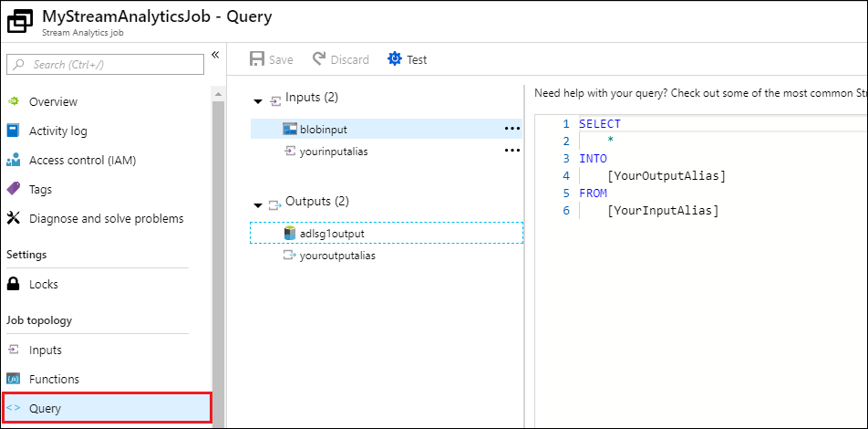This screenshot has height=429, width=868.
Task: Click the INTO keyword on line 3
Action: pyautogui.click(x=593, y=159)
